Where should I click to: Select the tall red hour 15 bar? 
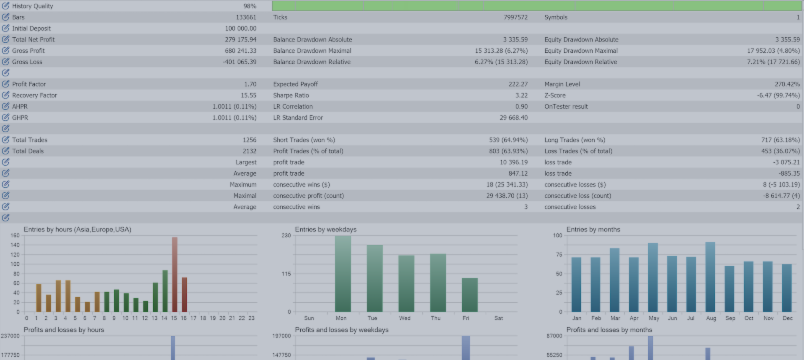[x=175, y=274]
